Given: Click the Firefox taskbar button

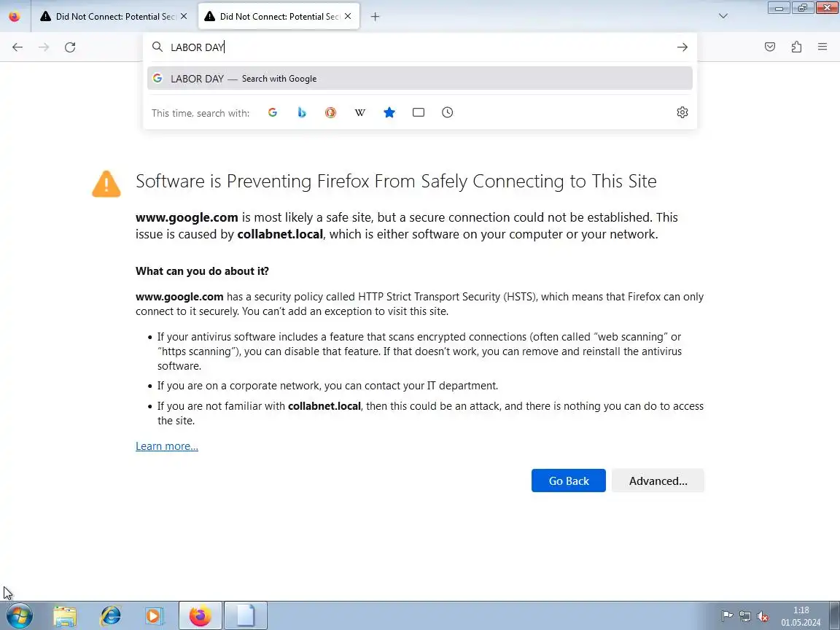Looking at the screenshot, I should coord(200,616).
